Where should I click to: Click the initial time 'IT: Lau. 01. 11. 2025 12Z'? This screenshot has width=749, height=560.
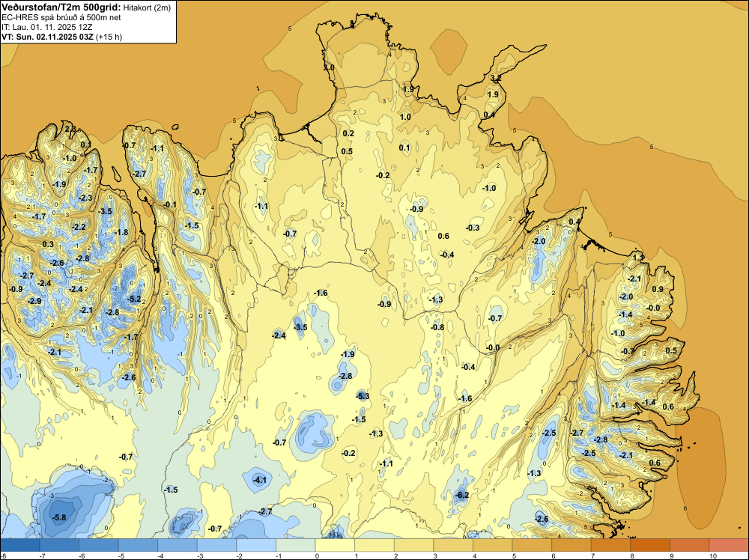(x=46, y=27)
